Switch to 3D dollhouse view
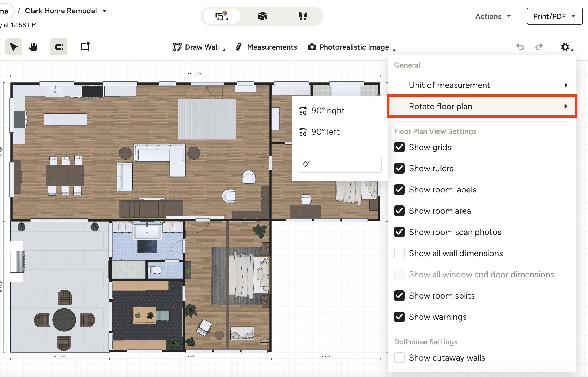This screenshot has height=377, width=588. (262, 16)
